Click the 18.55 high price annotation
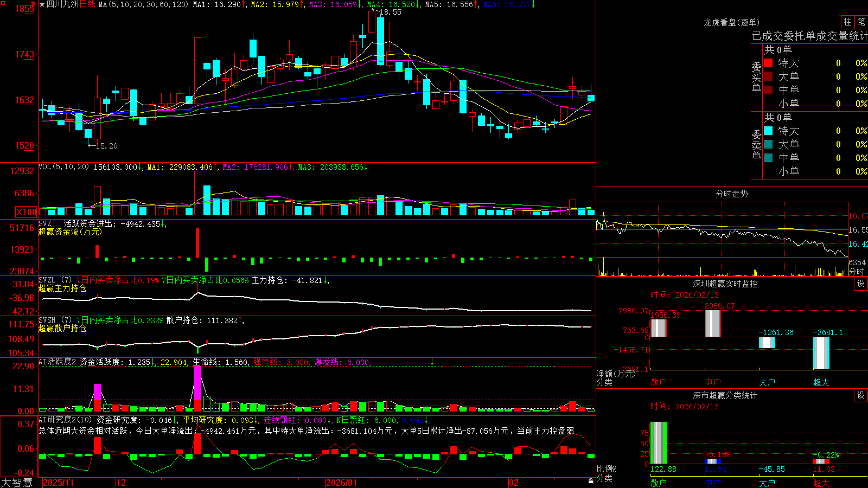 (x=390, y=12)
